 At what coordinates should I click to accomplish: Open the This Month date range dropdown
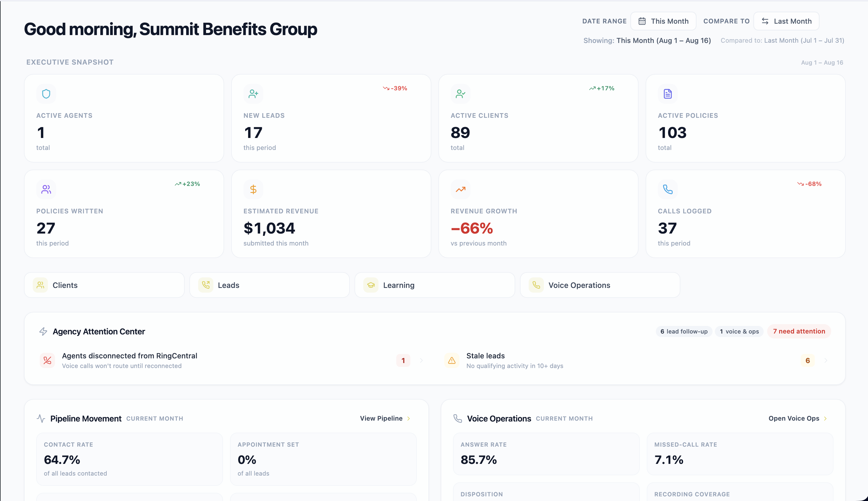point(663,21)
